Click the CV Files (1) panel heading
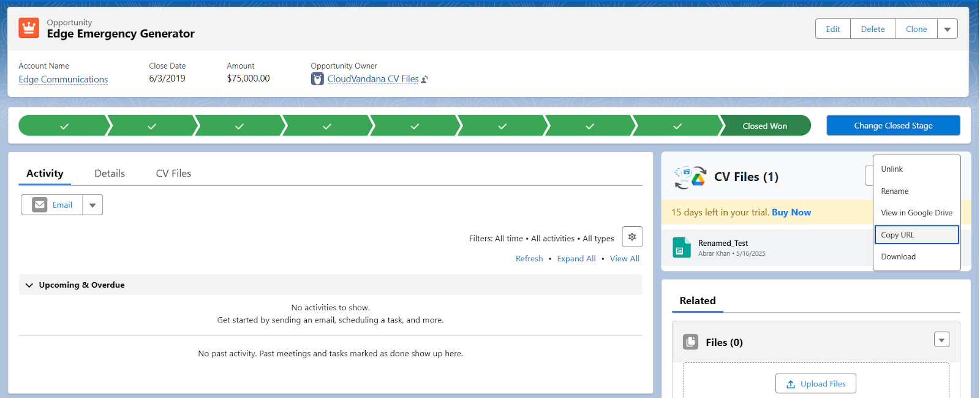 click(746, 177)
